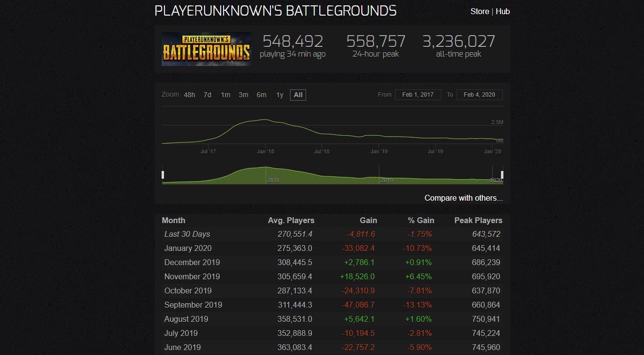Select the 6m zoom range

coord(261,95)
